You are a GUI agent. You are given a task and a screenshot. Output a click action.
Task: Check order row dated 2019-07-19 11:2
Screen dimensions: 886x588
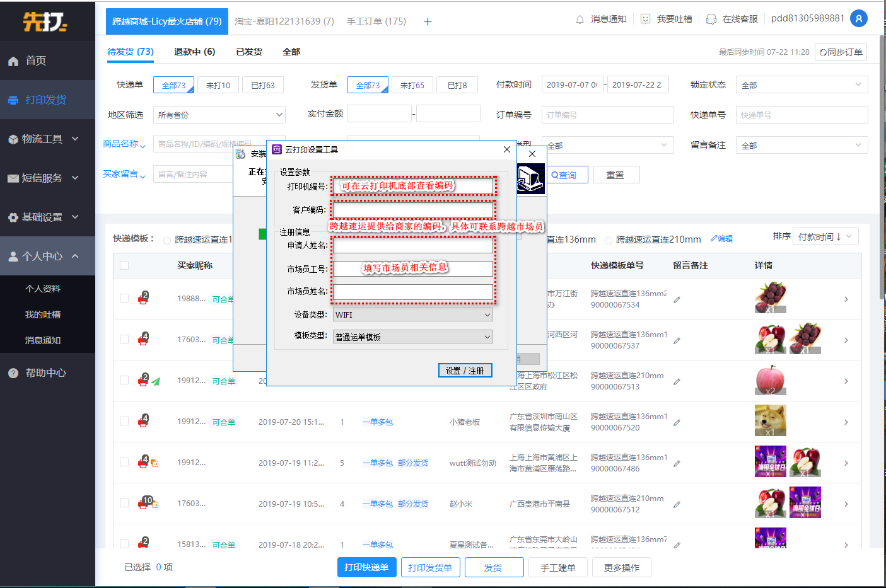124,462
